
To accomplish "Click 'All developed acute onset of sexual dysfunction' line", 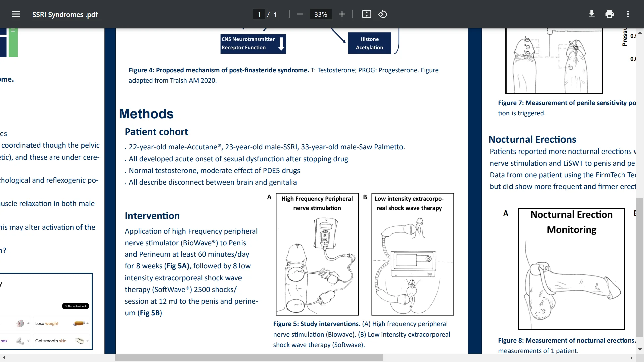I will 238,159.
